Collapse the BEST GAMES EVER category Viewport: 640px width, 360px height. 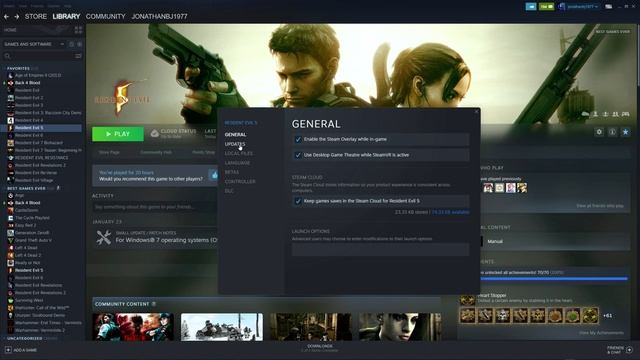(27, 188)
